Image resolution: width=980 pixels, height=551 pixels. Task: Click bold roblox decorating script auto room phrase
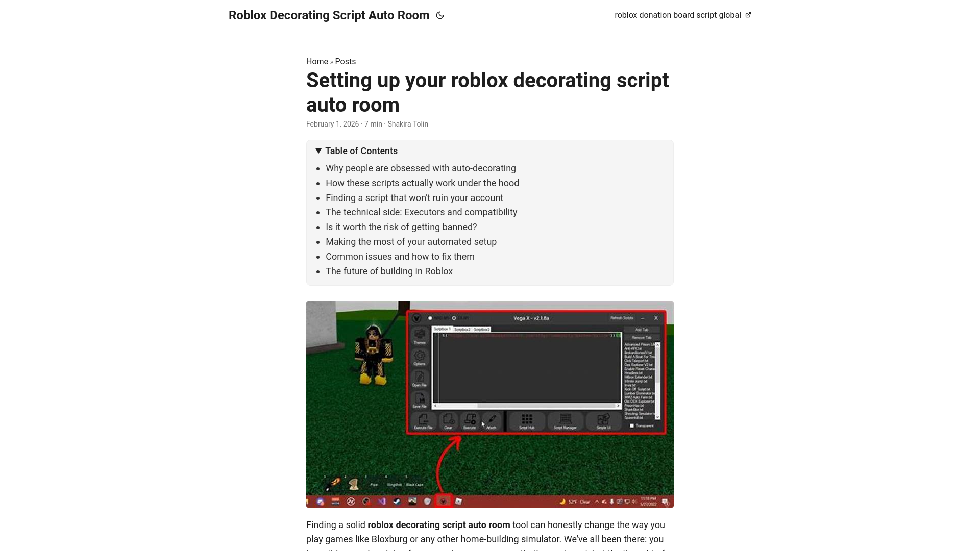[x=439, y=525]
